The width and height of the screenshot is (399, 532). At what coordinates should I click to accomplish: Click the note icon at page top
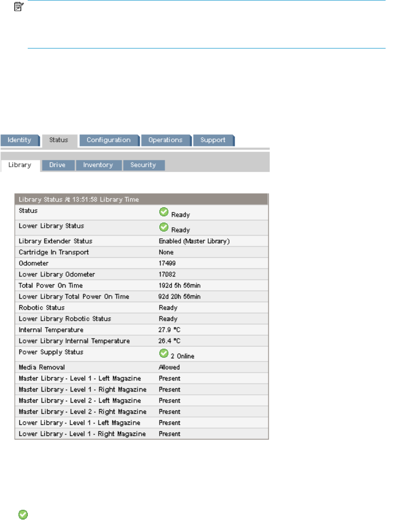(18, 6)
